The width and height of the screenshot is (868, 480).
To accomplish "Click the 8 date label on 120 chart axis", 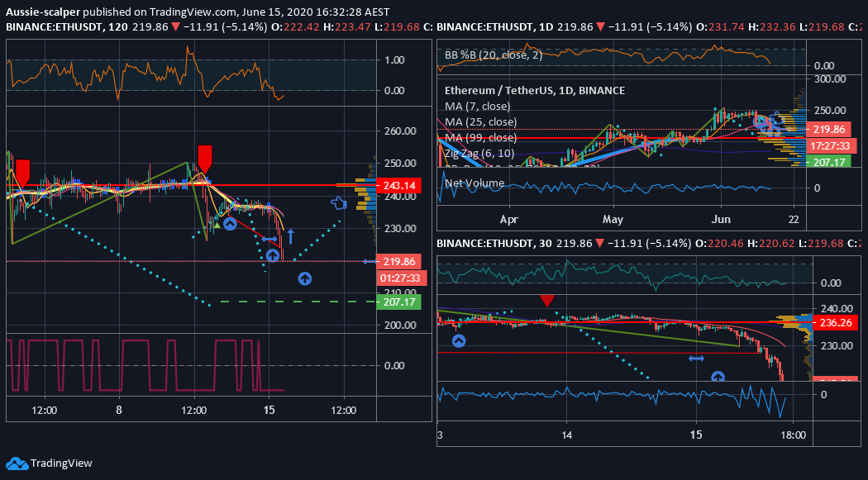I will (119, 411).
